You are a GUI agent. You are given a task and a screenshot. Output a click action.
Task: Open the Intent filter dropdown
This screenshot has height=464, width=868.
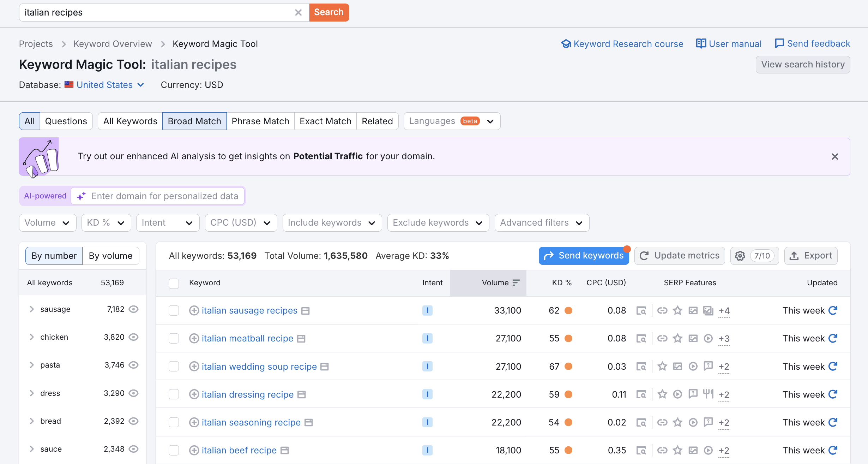point(168,223)
